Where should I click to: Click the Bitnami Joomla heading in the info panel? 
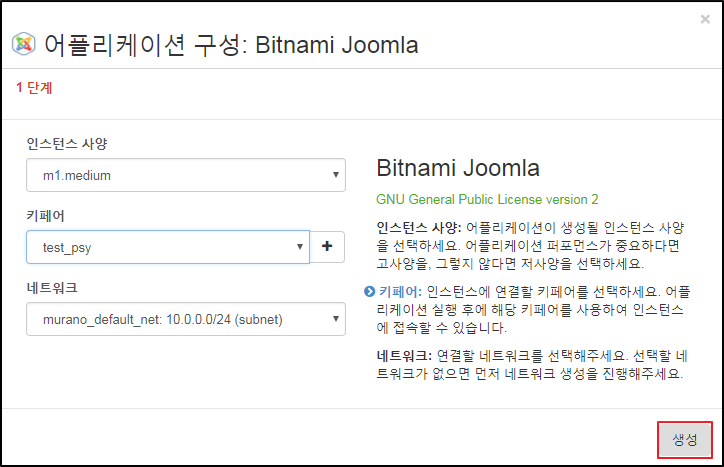pos(457,167)
